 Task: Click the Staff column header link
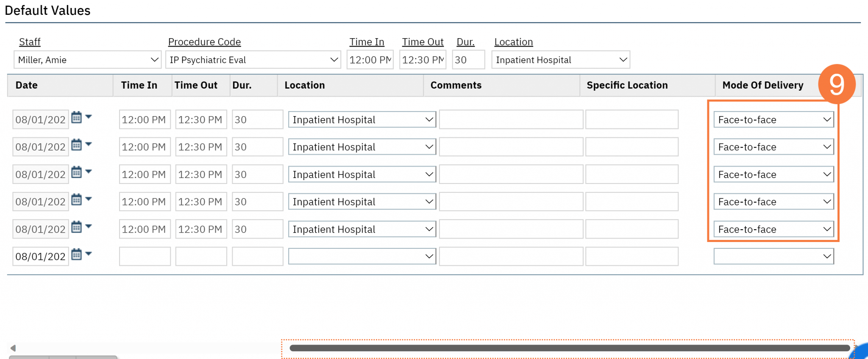click(29, 42)
